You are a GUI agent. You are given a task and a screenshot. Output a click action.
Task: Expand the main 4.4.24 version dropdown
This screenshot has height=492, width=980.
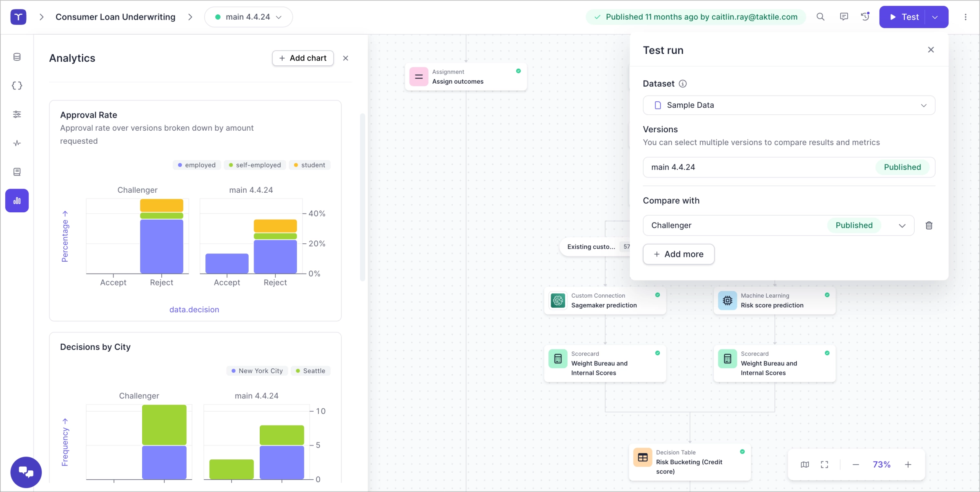[248, 17]
